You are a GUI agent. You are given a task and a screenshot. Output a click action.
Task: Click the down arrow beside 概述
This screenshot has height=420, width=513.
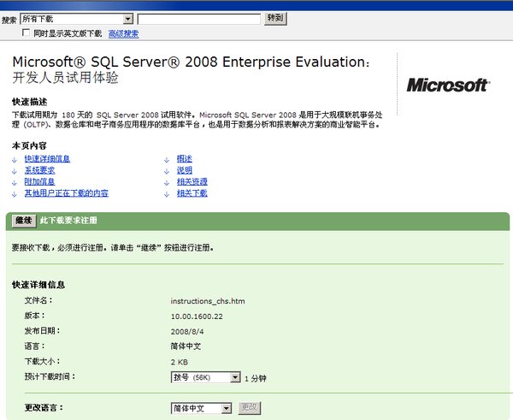[167, 160]
